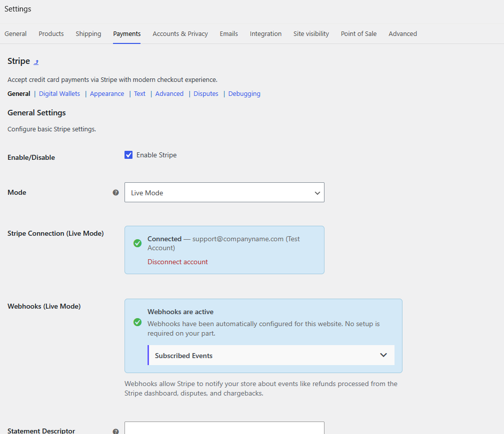Image resolution: width=504 pixels, height=434 pixels.
Task: Open the Point of Sale tab
Action: coord(358,33)
